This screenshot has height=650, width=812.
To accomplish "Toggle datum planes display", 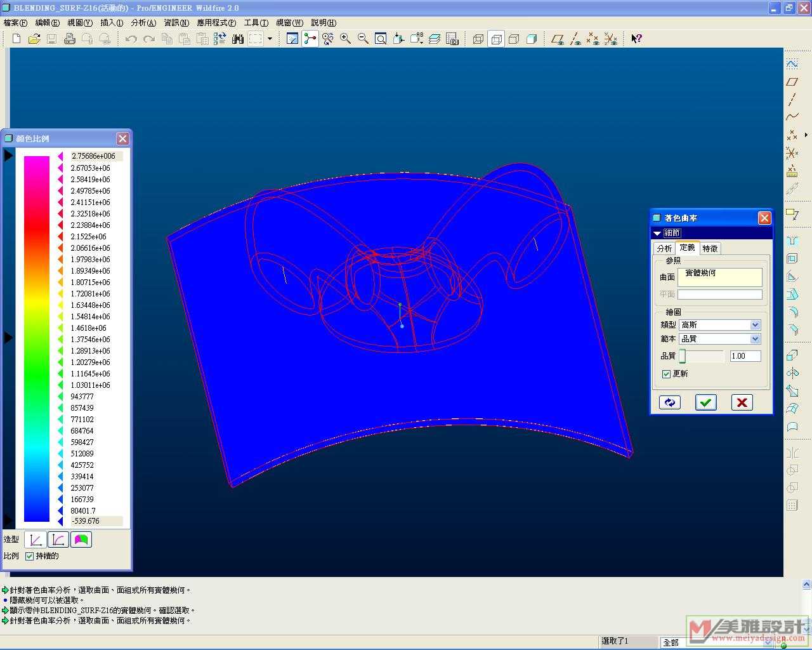I will coord(558,39).
